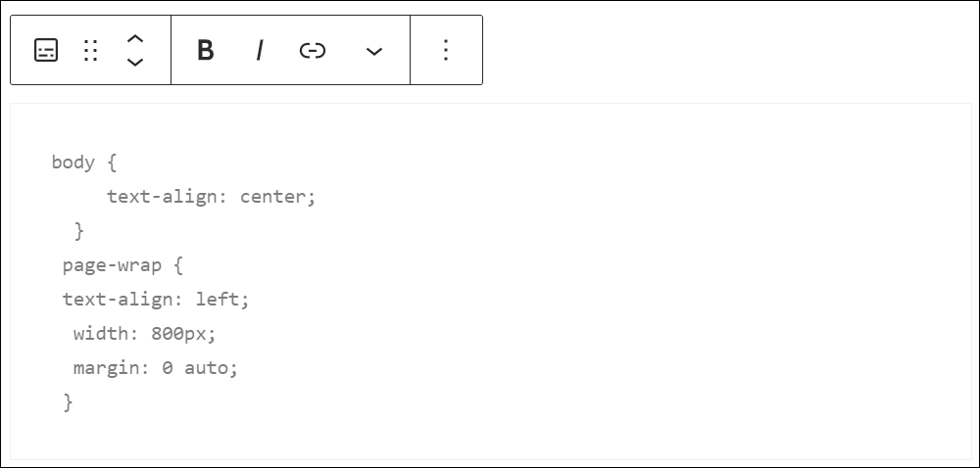Click the "text-align: center;" code line
Screen dimensions: 980x468
coord(212,197)
